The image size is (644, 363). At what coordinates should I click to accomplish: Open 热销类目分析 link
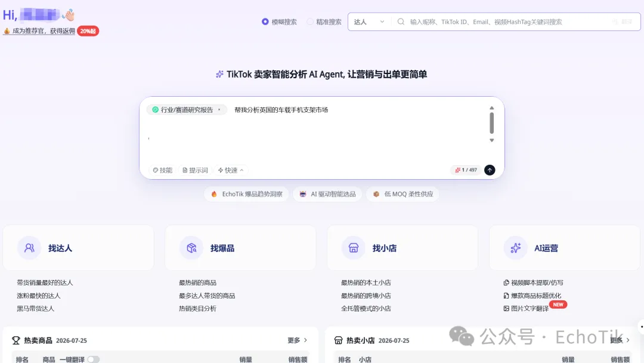(197, 308)
